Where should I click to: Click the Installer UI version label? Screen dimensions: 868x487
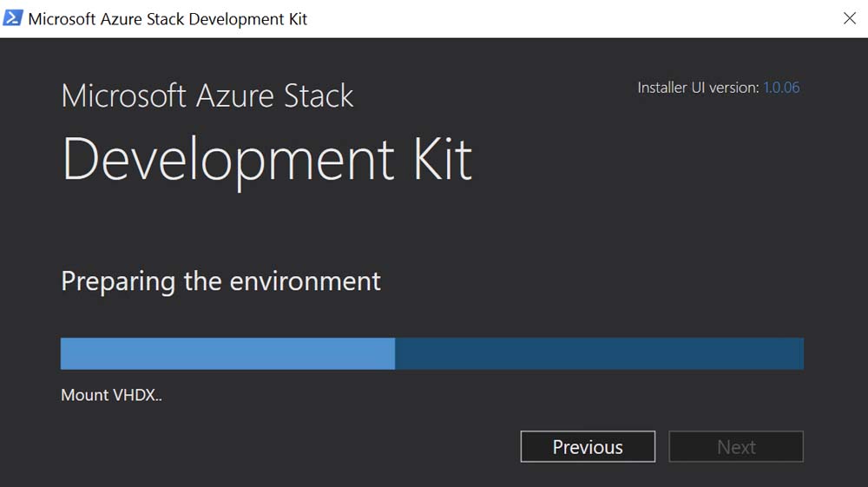pyautogui.click(x=698, y=88)
